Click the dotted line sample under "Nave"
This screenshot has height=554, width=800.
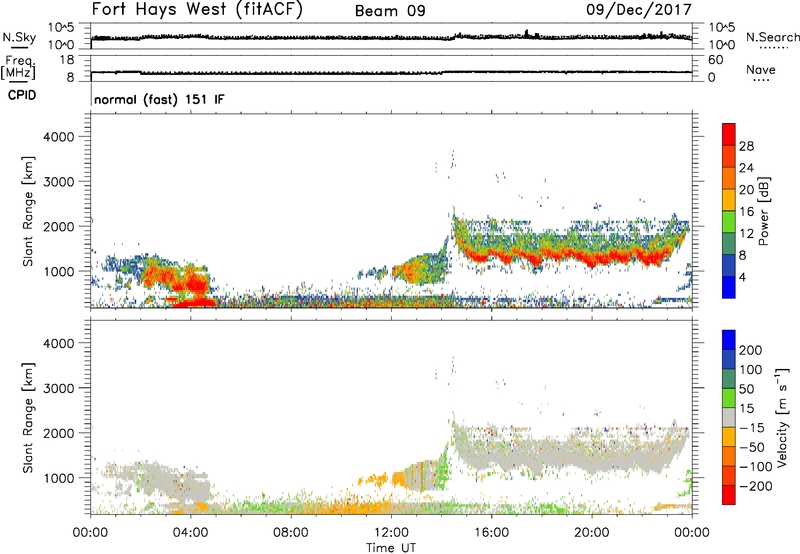pos(761,80)
